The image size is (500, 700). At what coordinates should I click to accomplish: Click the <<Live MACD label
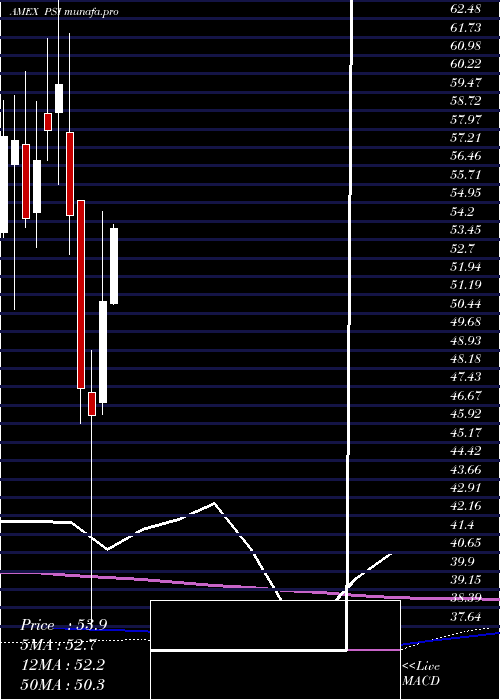[421, 674]
